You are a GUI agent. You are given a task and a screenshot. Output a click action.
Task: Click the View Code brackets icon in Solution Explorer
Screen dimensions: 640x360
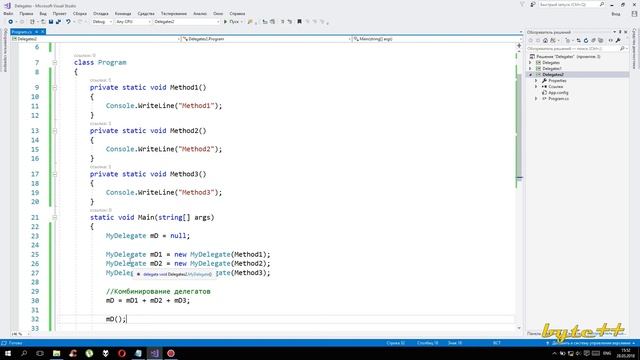pyautogui.click(x=611, y=40)
